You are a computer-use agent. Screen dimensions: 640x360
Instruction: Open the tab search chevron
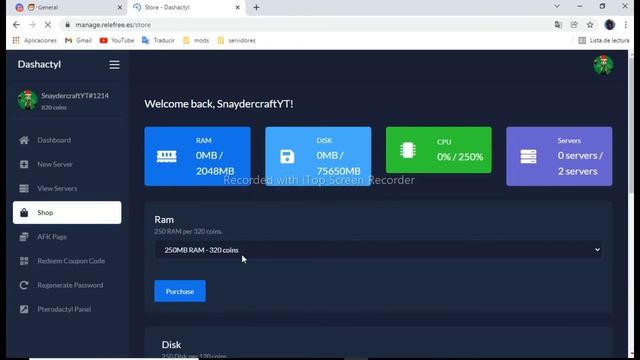tap(557, 7)
